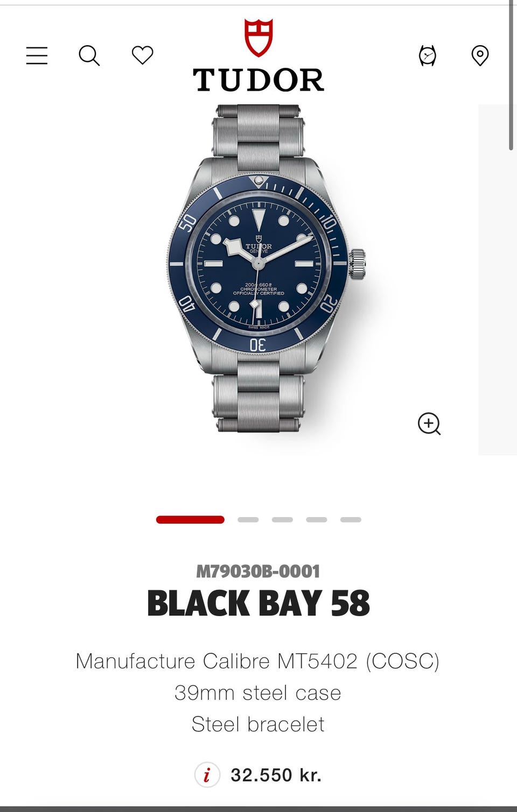Tap the heart wishlist icon

point(143,55)
